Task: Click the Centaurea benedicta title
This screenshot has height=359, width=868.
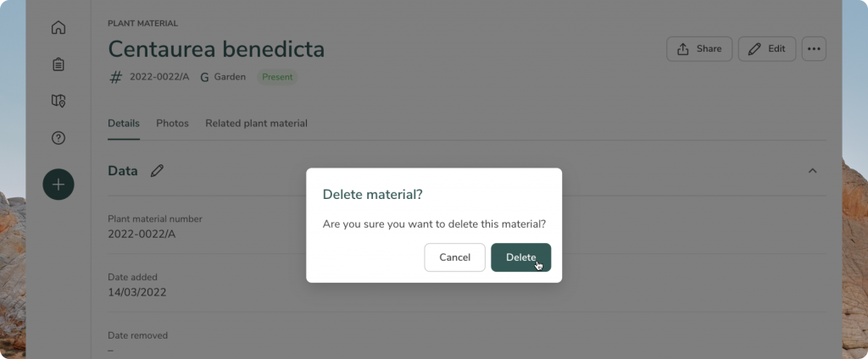Action: (x=216, y=49)
